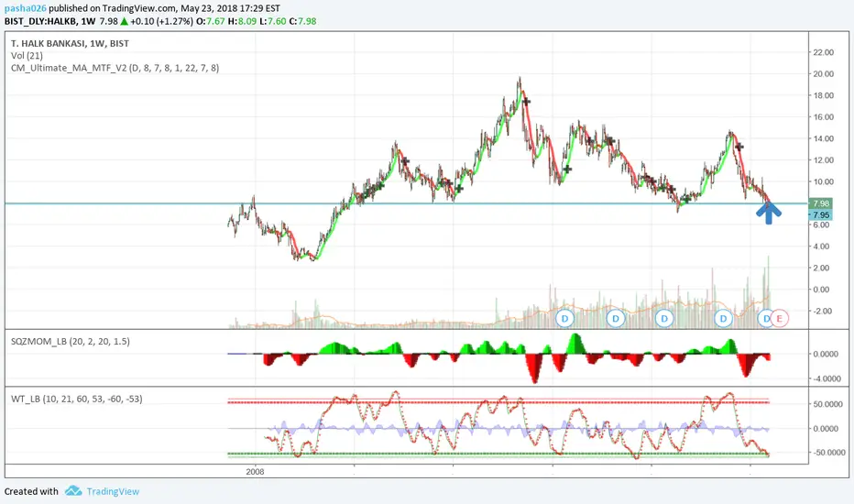Click the CM_Ultimate_MA_MTF_V2 indicator label
The width and height of the screenshot is (854, 504).
115,68
